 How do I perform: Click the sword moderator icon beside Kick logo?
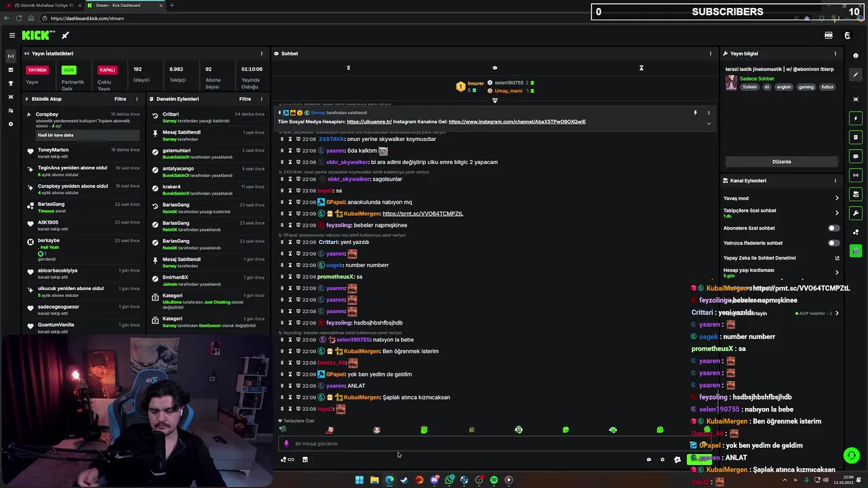click(65, 35)
